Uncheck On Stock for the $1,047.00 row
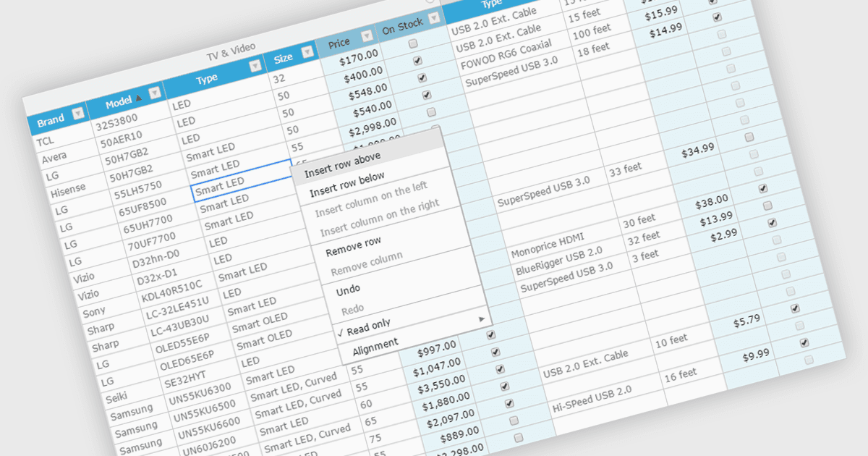Image resolution: width=868 pixels, height=456 pixels. tap(495, 352)
